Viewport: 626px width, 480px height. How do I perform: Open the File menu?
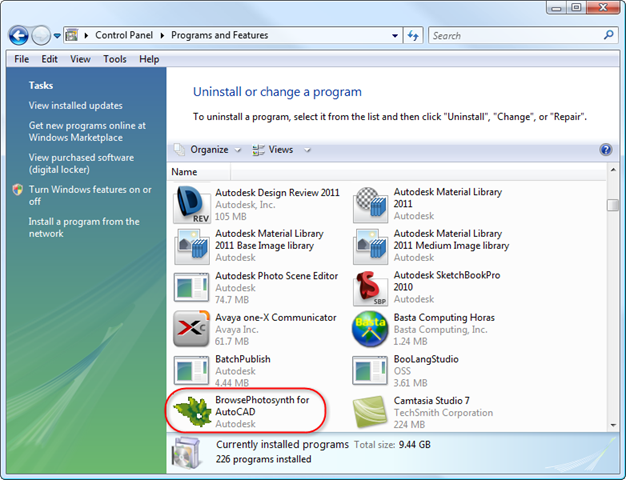click(22, 59)
